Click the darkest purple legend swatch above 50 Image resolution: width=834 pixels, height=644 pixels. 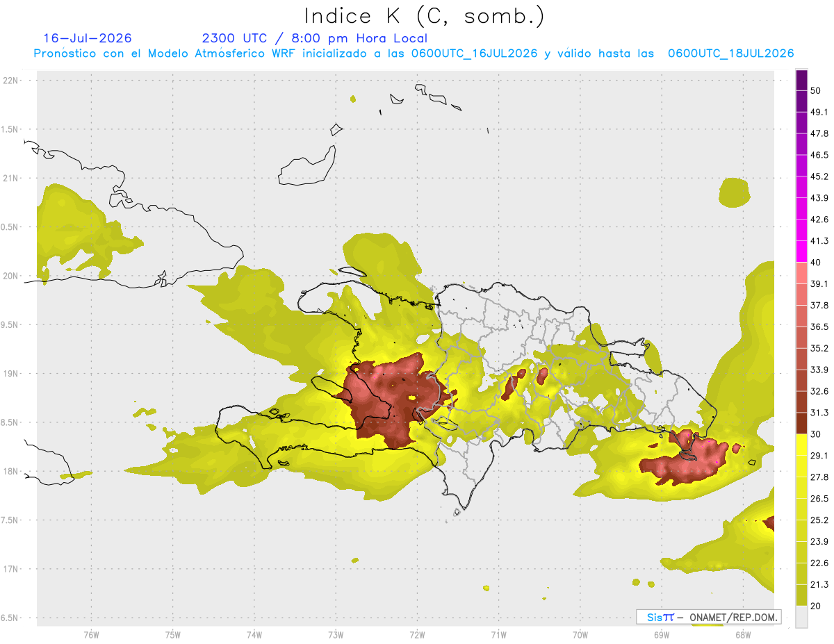tap(801, 81)
